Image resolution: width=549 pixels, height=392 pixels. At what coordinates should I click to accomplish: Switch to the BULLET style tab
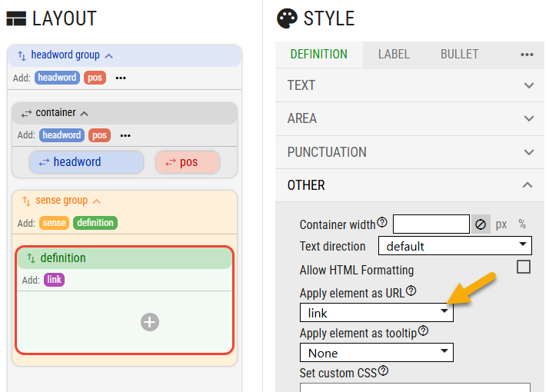click(459, 55)
